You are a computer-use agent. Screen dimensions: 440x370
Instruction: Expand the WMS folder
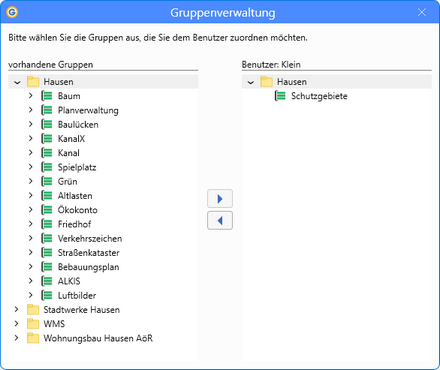[x=16, y=324]
